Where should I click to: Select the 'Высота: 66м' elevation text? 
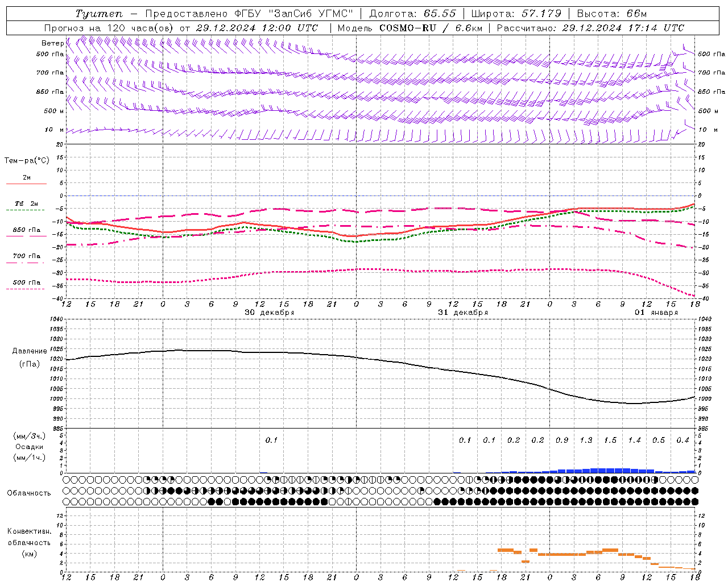(x=611, y=14)
